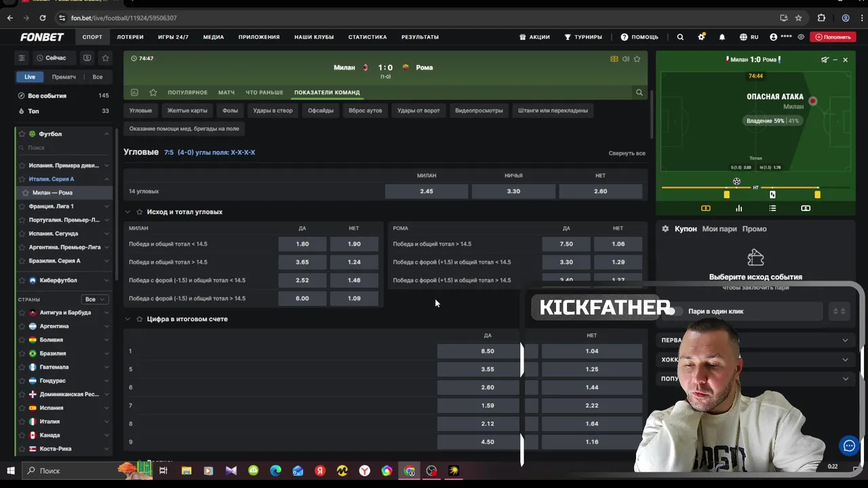Open site search in top navigation
The width and height of the screenshot is (868, 488).
pyautogui.click(x=680, y=37)
